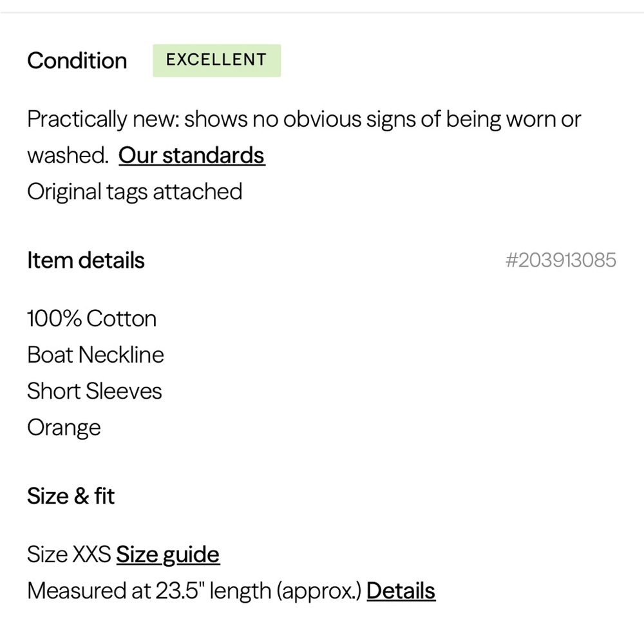Click the EXCELLENT condition badge
Viewport: 644px width, 644px height.
pyautogui.click(x=217, y=61)
